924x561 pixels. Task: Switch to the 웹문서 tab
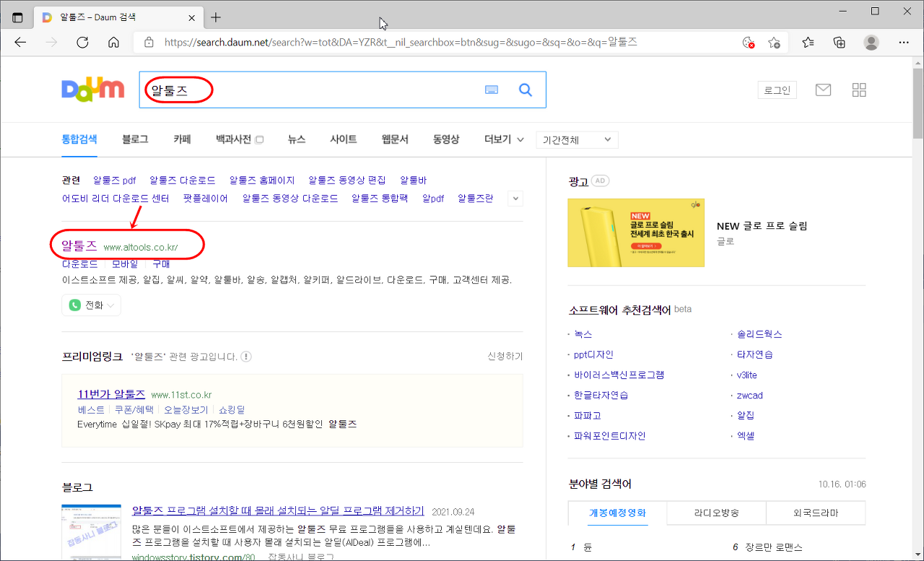[x=395, y=139]
